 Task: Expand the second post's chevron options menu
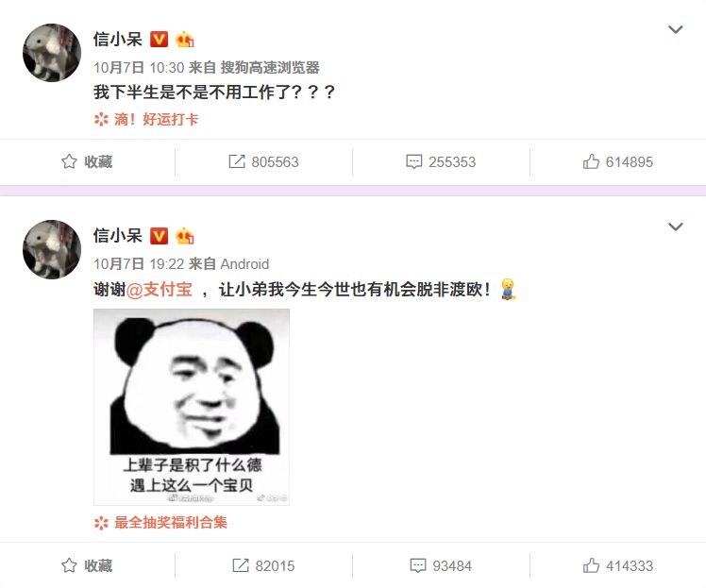click(676, 227)
